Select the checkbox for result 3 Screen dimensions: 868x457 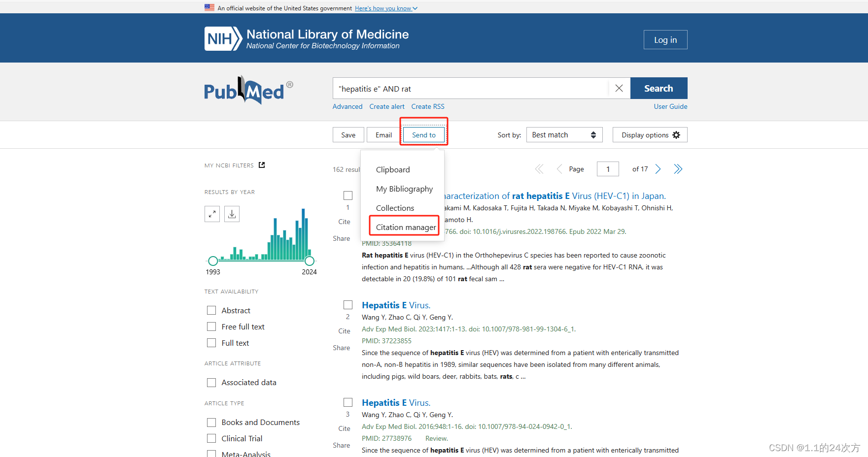tap(348, 402)
